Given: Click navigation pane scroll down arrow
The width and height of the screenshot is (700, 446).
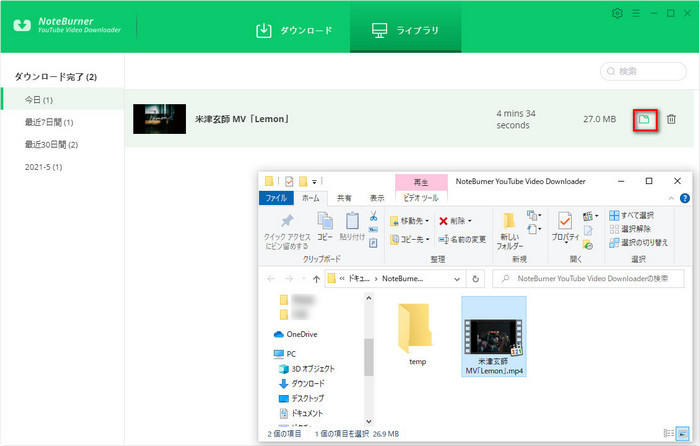Looking at the screenshot, I should click(369, 421).
